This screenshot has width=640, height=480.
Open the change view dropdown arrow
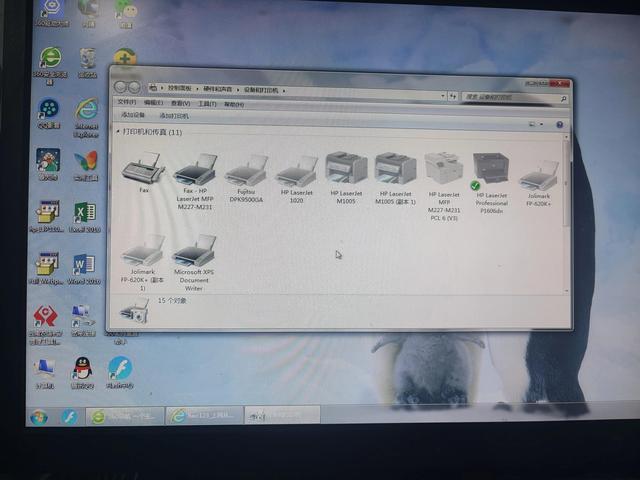(542, 124)
